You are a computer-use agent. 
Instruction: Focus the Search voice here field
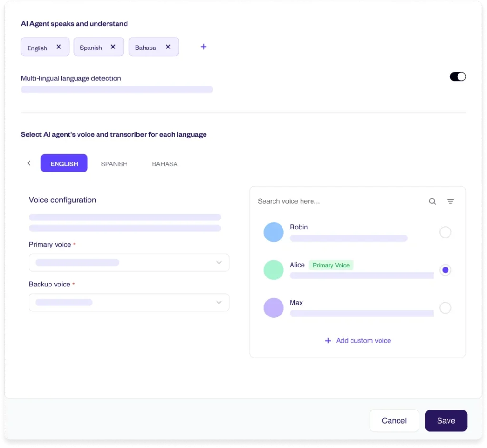click(x=333, y=201)
